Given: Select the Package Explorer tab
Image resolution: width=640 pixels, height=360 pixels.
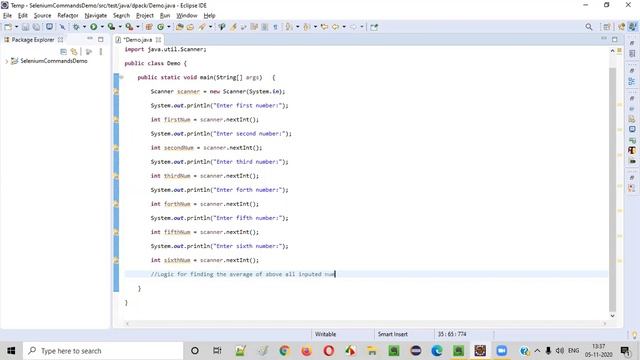Looking at the screenshot, I should 33,40.
